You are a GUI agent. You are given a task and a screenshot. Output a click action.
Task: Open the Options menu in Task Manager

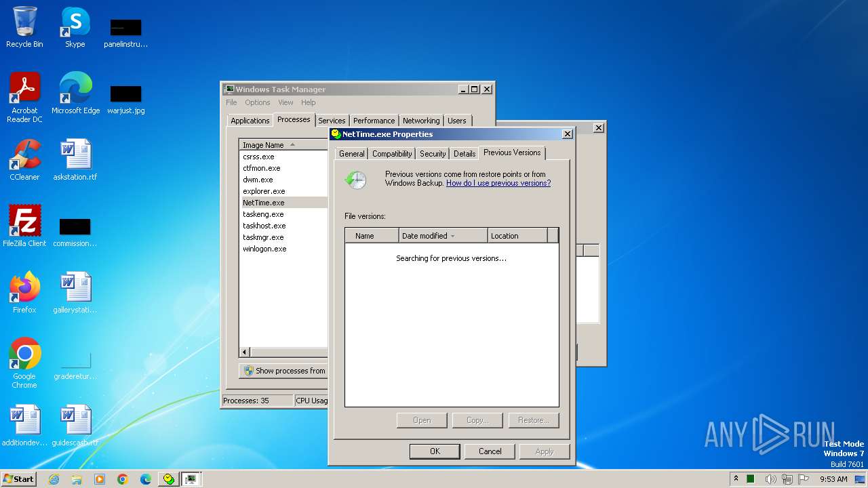pyautogui.click(x=258, y=102)
